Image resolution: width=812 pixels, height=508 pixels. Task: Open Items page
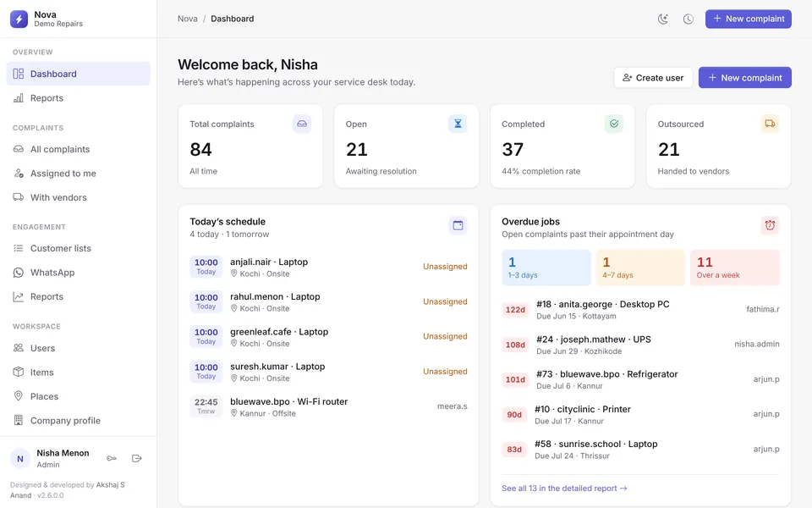[78, 373]
